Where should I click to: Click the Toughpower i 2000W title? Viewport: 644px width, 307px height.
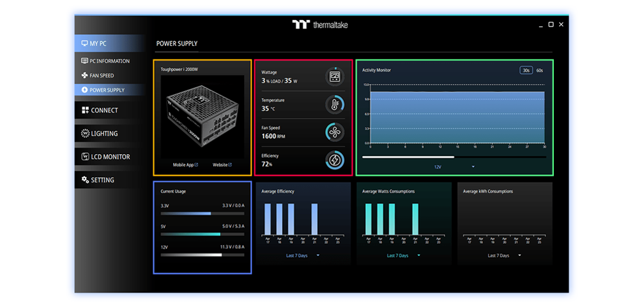tap(180, 69)
